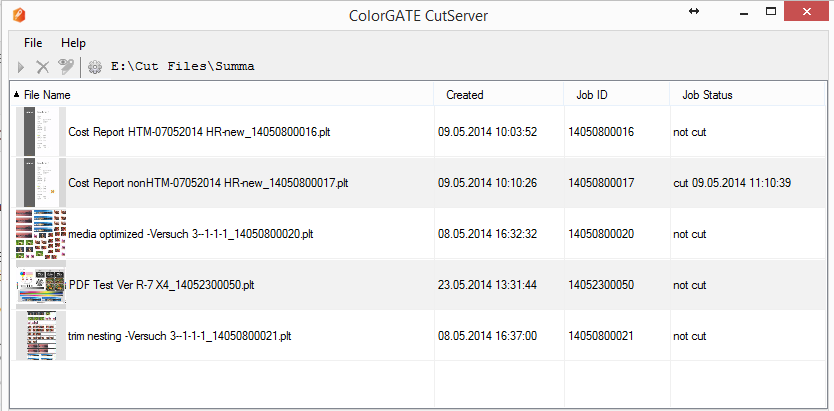834x411 pixels.
Task: Select Cost Report nonHTM thumbnail
Action: (41, 182)
